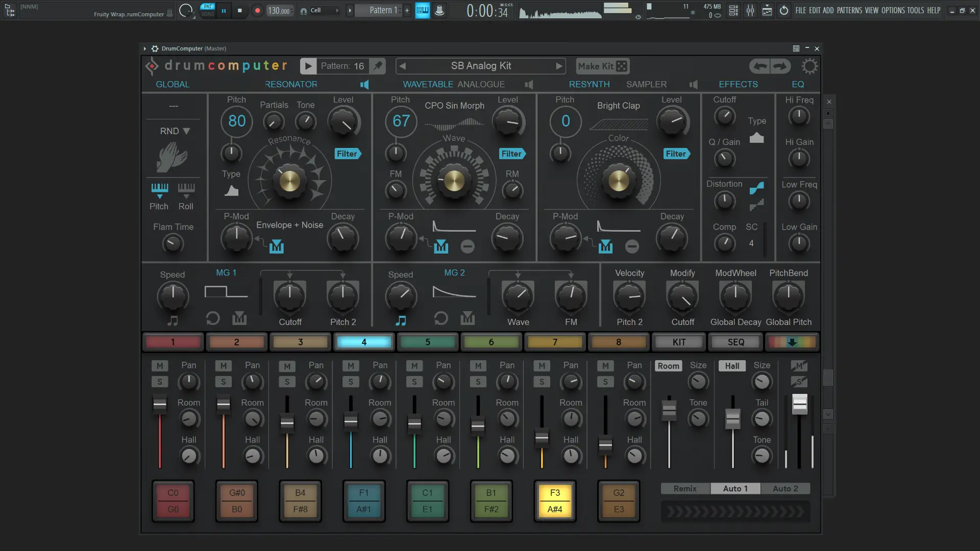The width and height of the screenshot is (980, 551).
Task: Toggle Filter on the Resonator engine
Action: click(347, 154)
